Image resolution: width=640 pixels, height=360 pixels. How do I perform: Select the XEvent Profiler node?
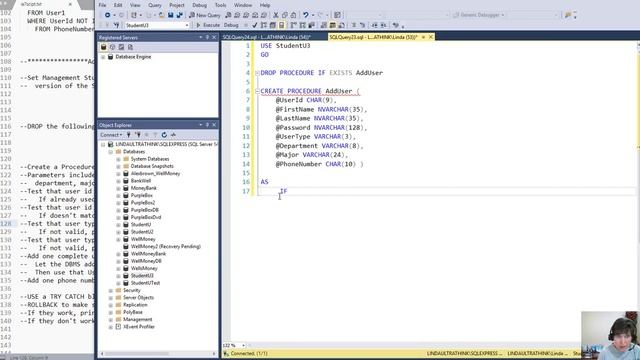point(139,327)
